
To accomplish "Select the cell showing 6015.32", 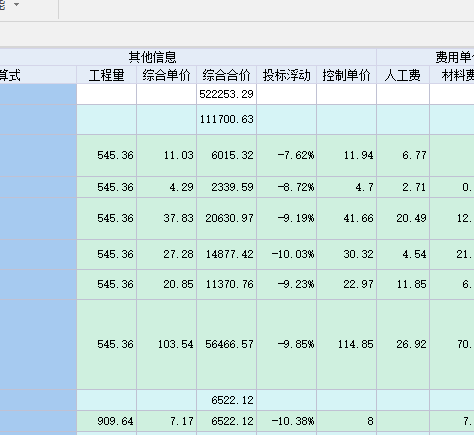I will [227, 155].
